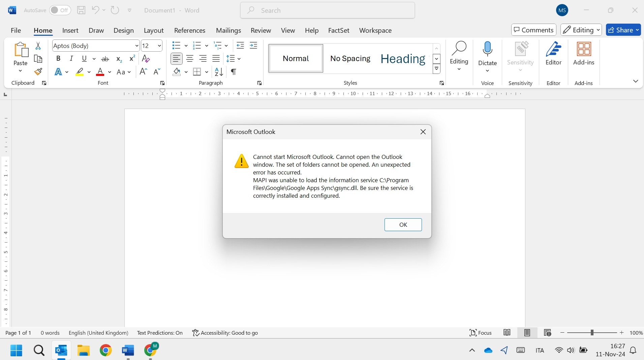Toggle AutoSave switch on
The image size is (644, 360).
pyautogui.click(x=60, y=10)
